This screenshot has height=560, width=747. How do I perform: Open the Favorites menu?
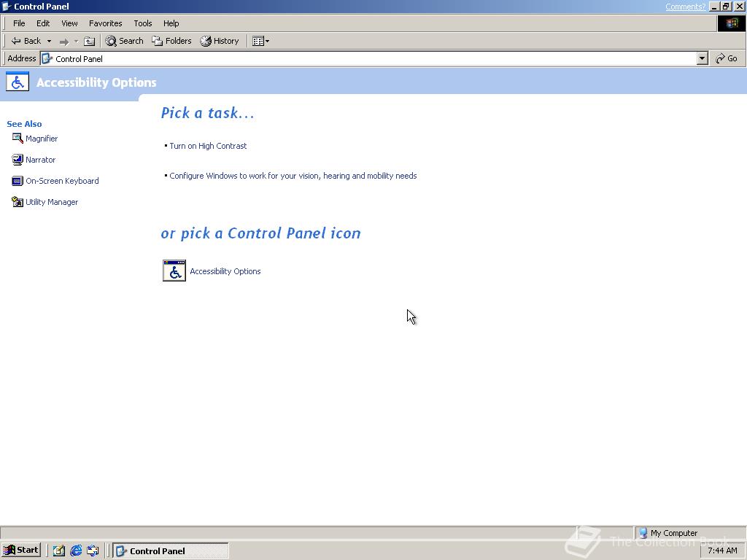coord(105,23)
